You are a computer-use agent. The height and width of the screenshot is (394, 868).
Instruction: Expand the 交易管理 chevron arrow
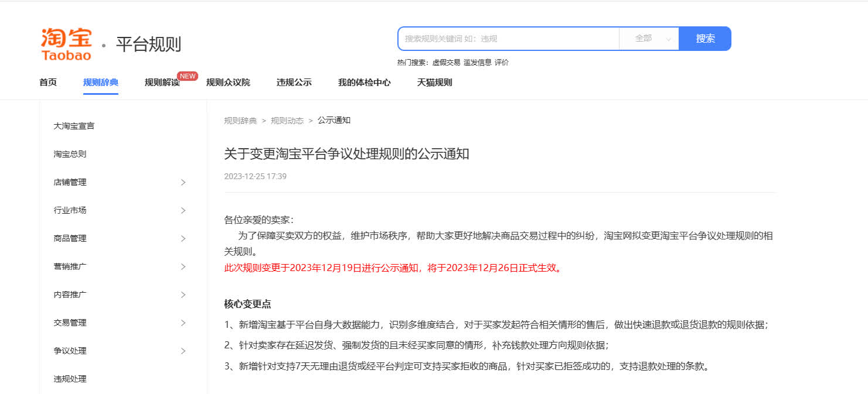[x=183, y=323]
